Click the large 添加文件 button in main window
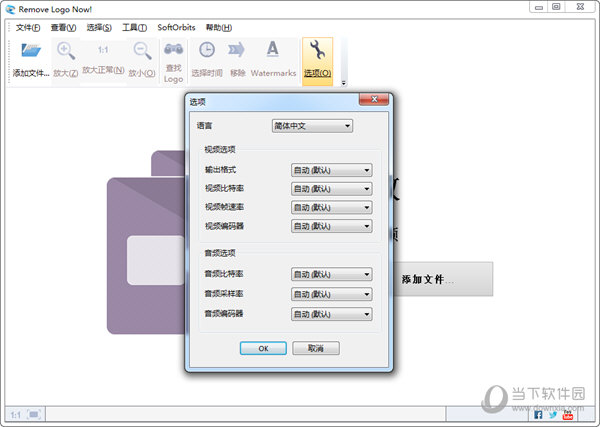The height and width of the screenshot is (427, 600). click(x=441, y=279)
